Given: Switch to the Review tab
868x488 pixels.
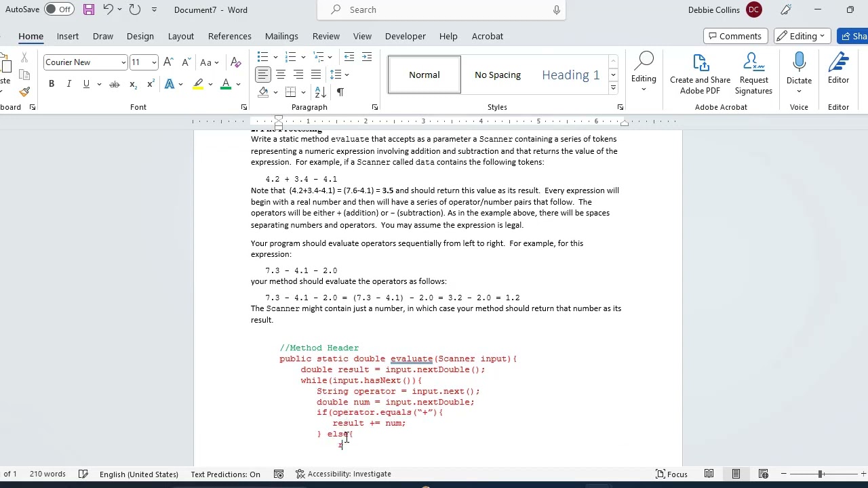Looking at the screenshot, I should [x=326, y=36].
